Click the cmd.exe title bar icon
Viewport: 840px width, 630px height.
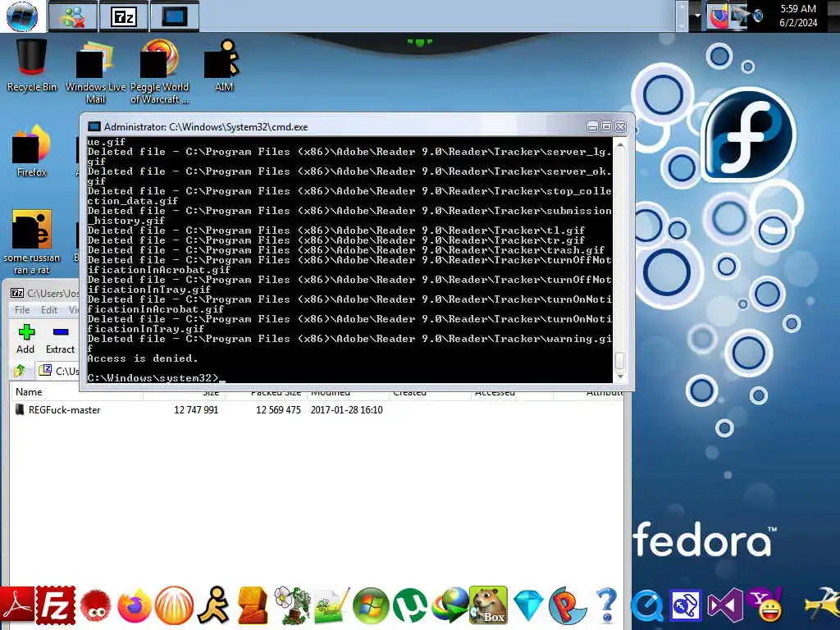(94, 127)
